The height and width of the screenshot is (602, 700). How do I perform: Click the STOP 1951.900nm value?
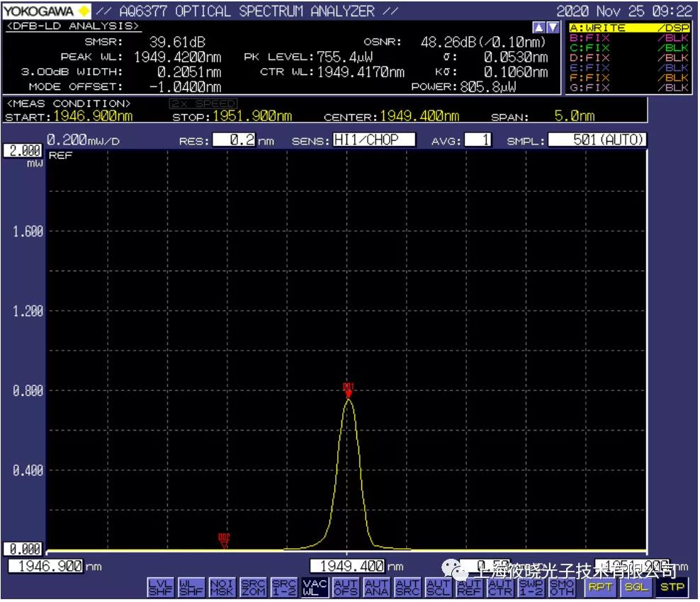pos(252,116)
